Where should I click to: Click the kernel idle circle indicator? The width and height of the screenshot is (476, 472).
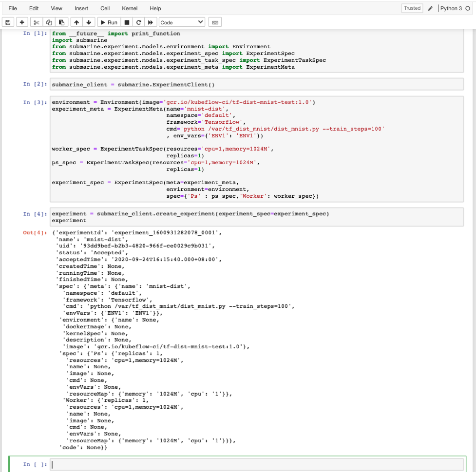pyautogui.click(x=468, y=8)
